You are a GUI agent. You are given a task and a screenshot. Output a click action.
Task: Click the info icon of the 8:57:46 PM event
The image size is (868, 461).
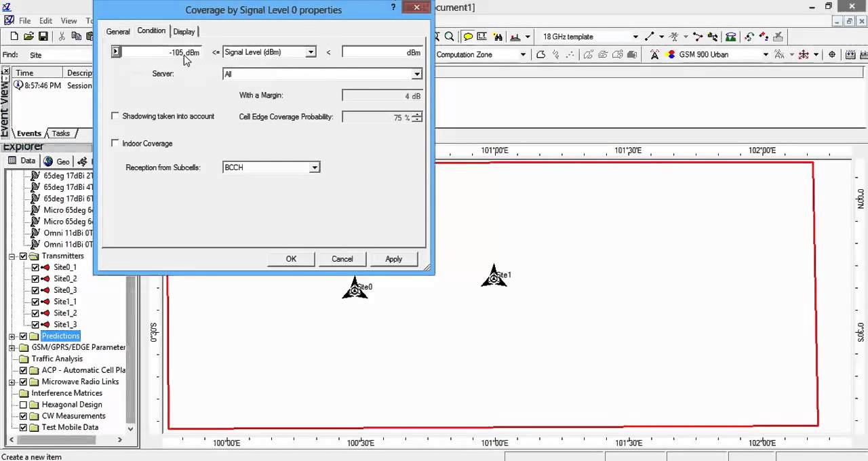[18, 85]
